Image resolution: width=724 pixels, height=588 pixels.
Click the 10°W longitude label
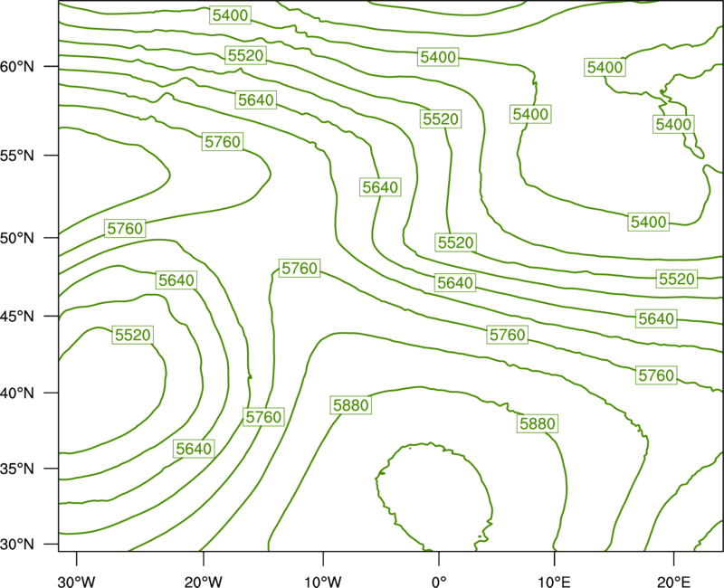(323, 581)
